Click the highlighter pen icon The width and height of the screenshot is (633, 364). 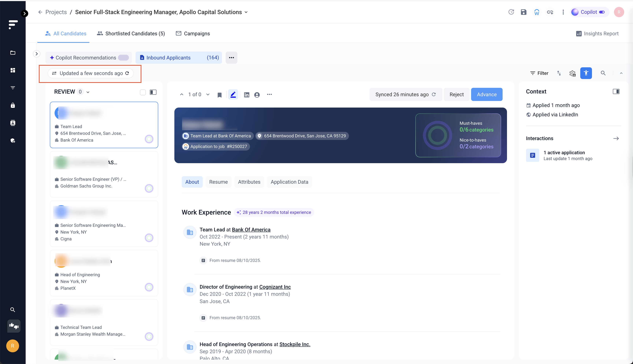(x=233, y=95)
